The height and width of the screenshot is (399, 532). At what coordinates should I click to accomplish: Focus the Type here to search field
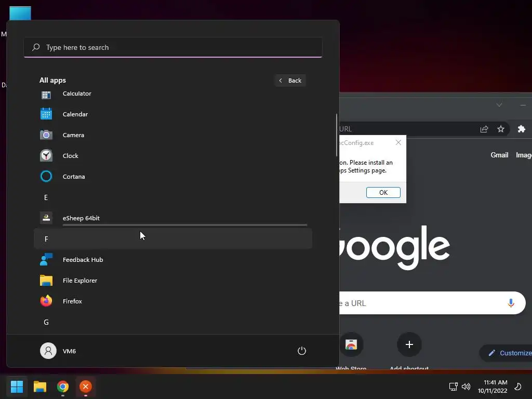coord(173,47)
